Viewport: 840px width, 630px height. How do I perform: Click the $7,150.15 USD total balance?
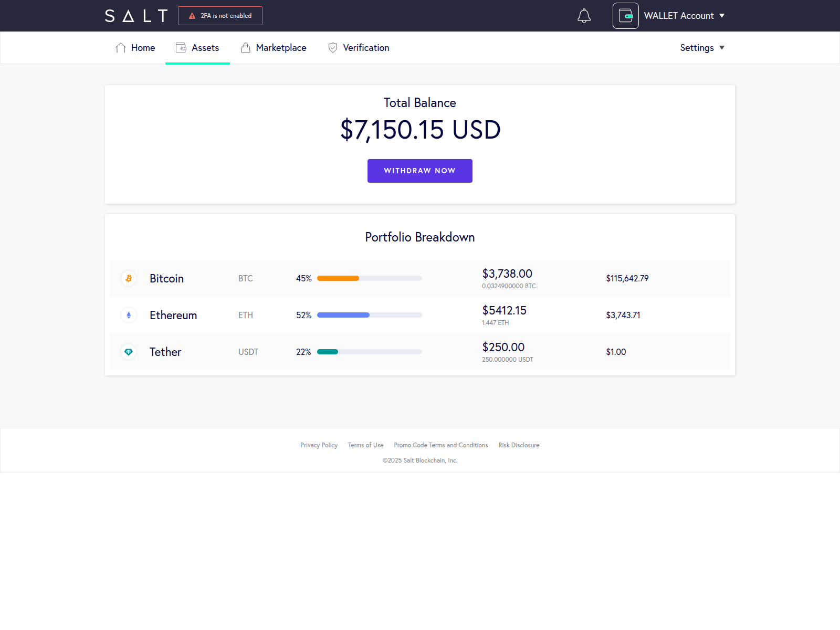tap(420, 130)
